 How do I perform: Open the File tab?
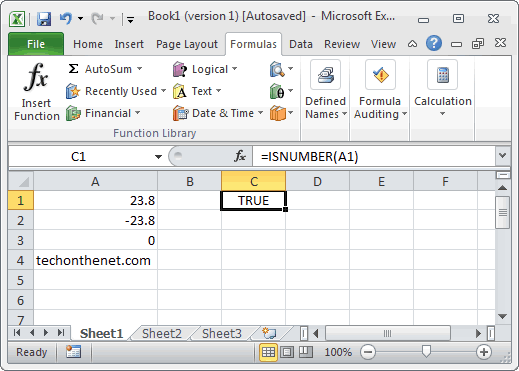[x=36, y=44]
